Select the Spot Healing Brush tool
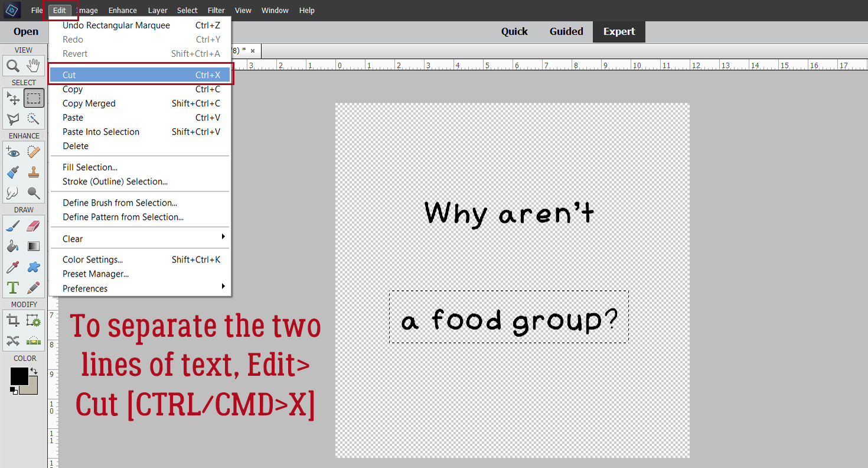The height and width of the screenshot is (468, 868). point(34,152)
